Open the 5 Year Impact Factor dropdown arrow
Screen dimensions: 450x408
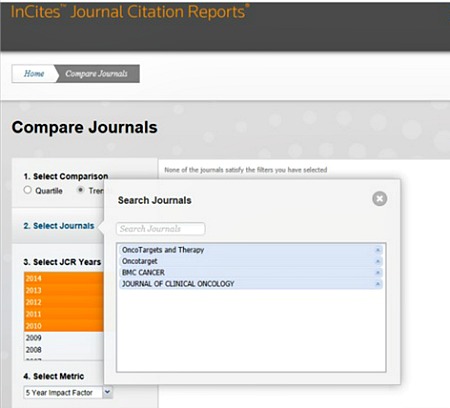pyautogui.click(x=107, y=392)
